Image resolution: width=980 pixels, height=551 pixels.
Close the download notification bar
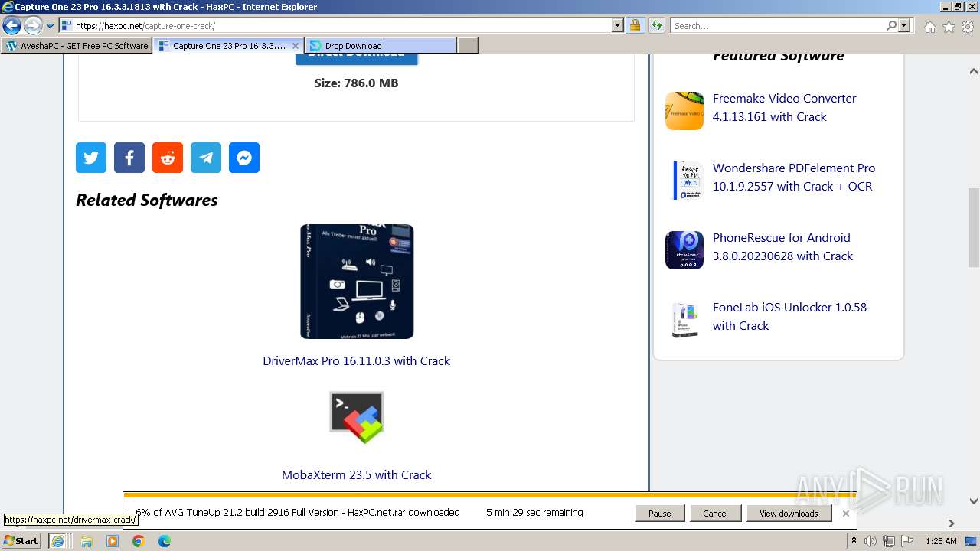point(845,514)
